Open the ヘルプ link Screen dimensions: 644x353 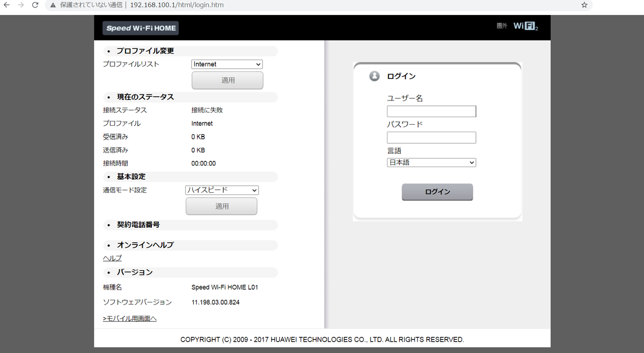tap(112, 258)
